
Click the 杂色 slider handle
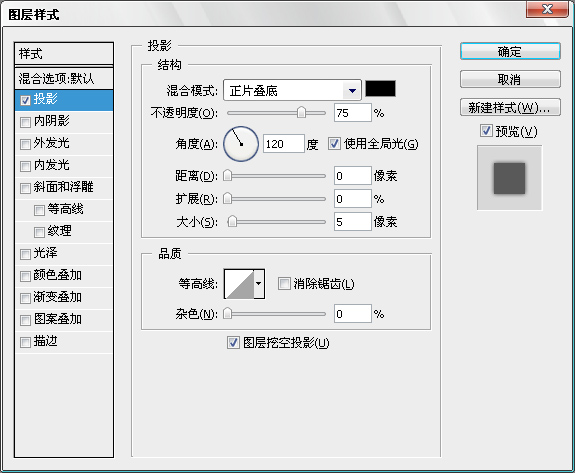click(x=228, y=314)
